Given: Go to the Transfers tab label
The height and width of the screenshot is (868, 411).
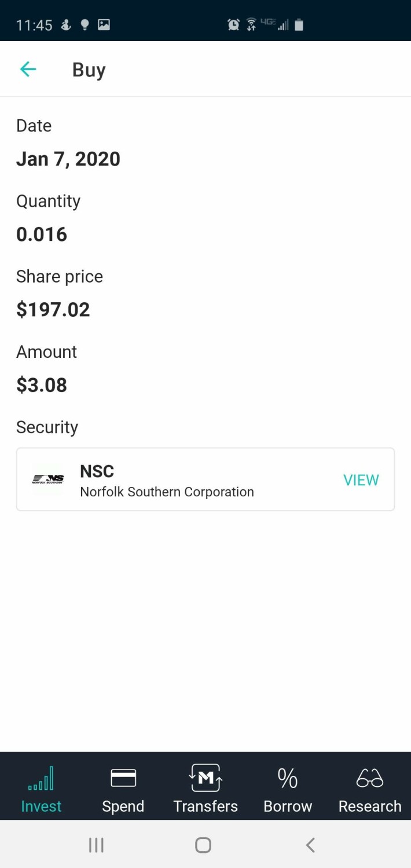Looking at the screenshot, I should coord(205,806).
